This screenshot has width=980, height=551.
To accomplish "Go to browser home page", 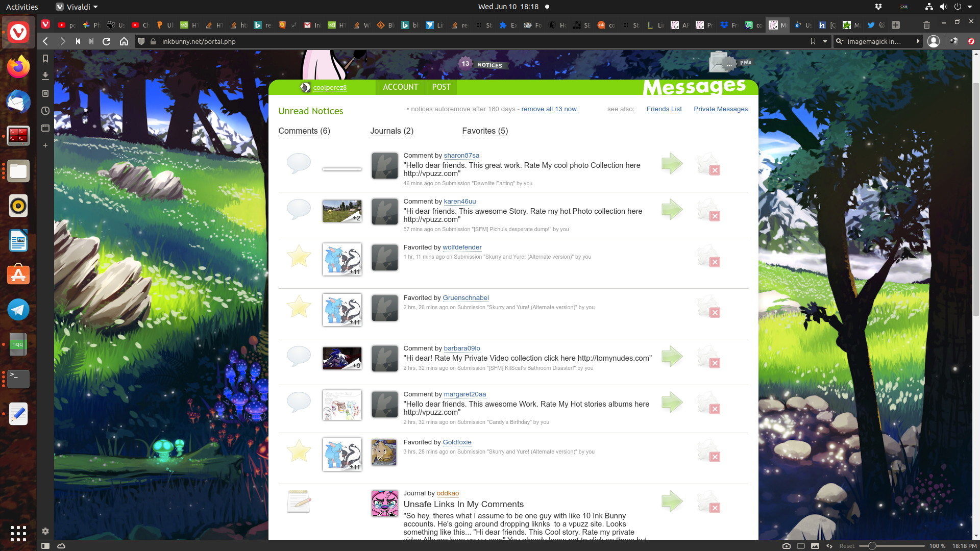I will click(x=124, y=41).
